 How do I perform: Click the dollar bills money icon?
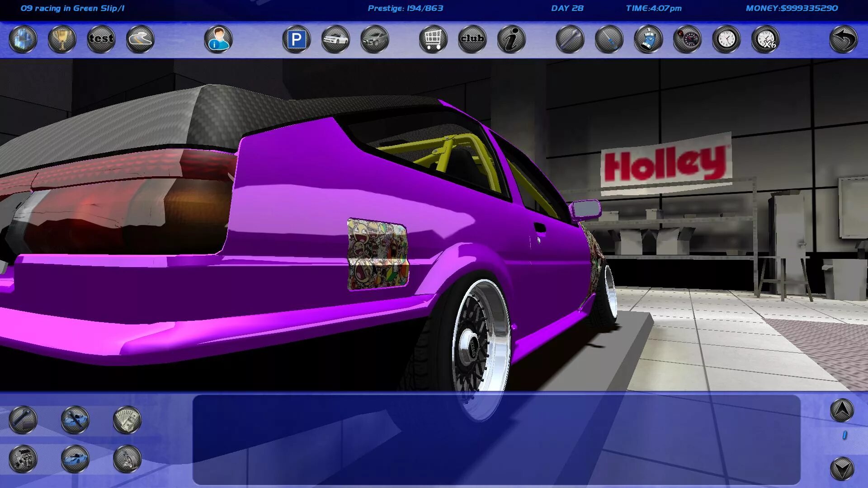click(x=127, y=420)
